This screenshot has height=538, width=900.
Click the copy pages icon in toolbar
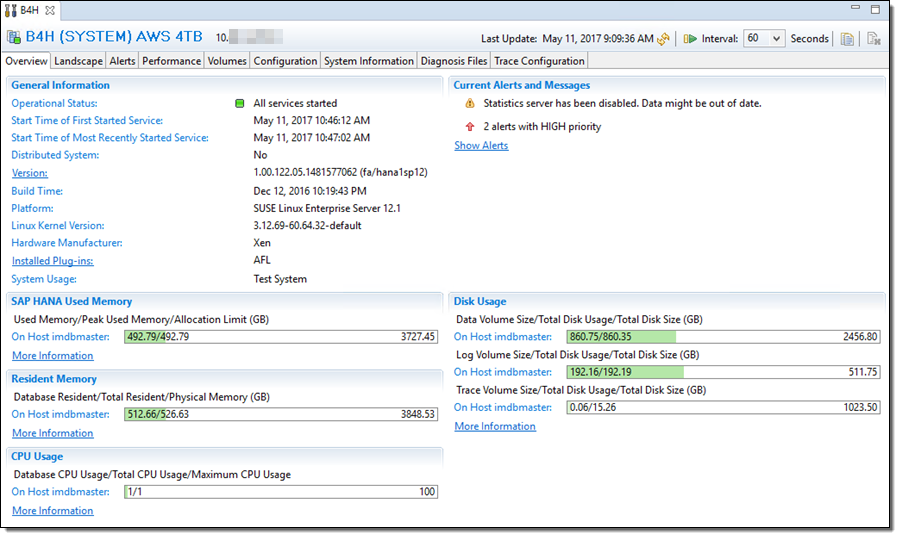pyautogui.click(x=847, y=39)
